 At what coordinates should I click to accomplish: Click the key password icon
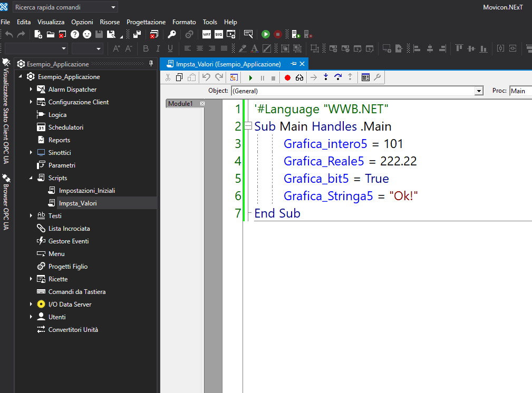tap(172, 34)
